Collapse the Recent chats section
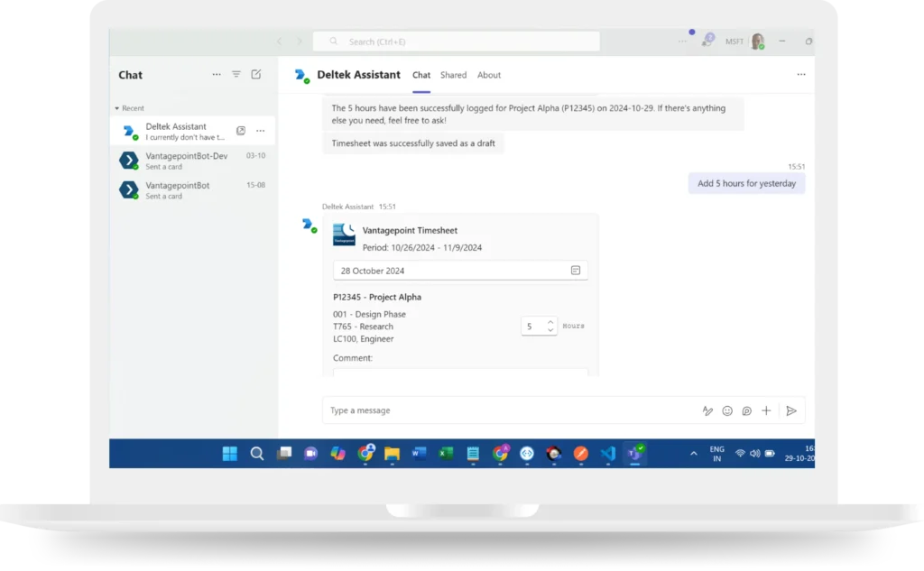 (117, 108)
